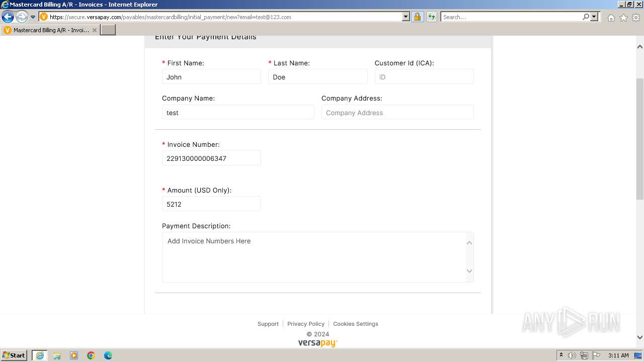Open the volume speaker tray icon
This screenshot has height=362, width=644.
(572, 355)
